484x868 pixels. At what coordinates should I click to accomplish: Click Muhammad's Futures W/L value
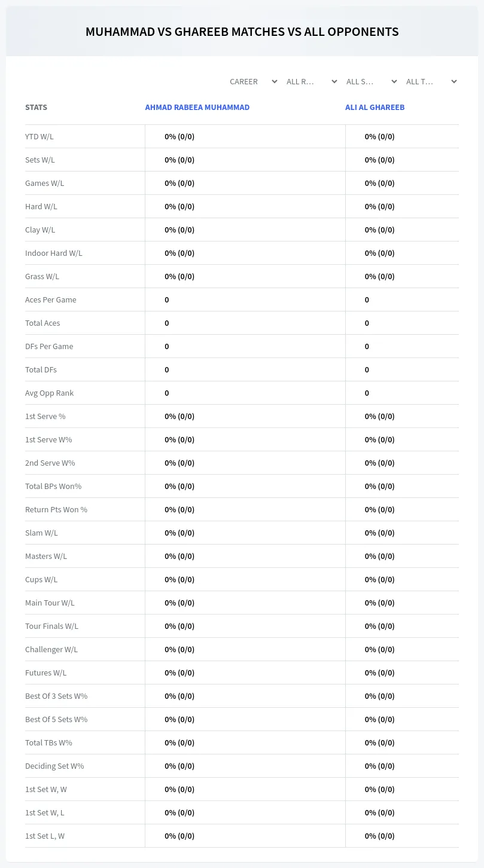click(x=179, y=673)
